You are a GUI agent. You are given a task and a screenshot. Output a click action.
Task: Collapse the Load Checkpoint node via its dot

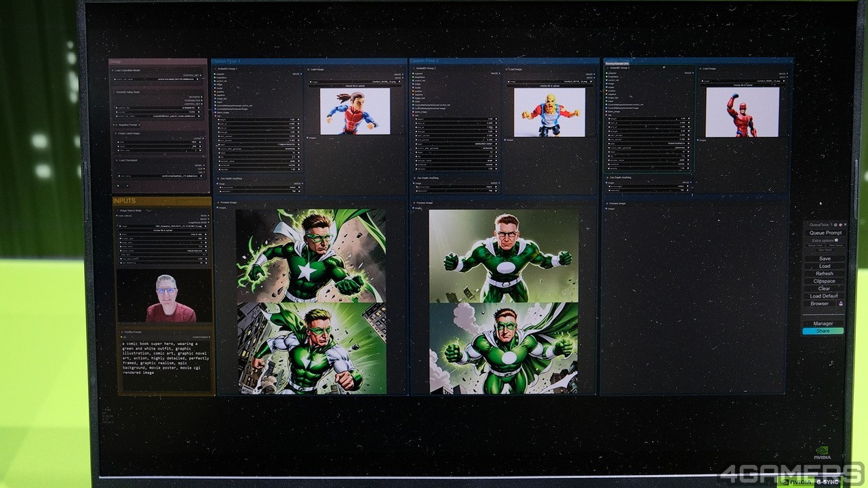coord(117,161)
